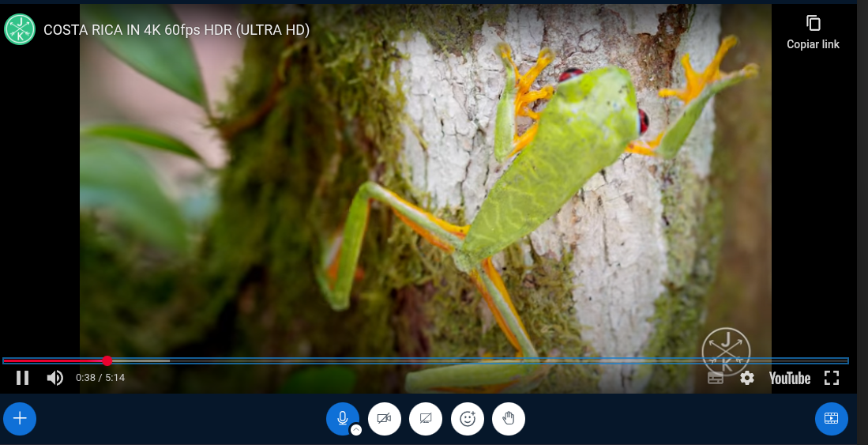Open the emoji reactions picker
The image size is (868, 445).
[x=468, y=419]
